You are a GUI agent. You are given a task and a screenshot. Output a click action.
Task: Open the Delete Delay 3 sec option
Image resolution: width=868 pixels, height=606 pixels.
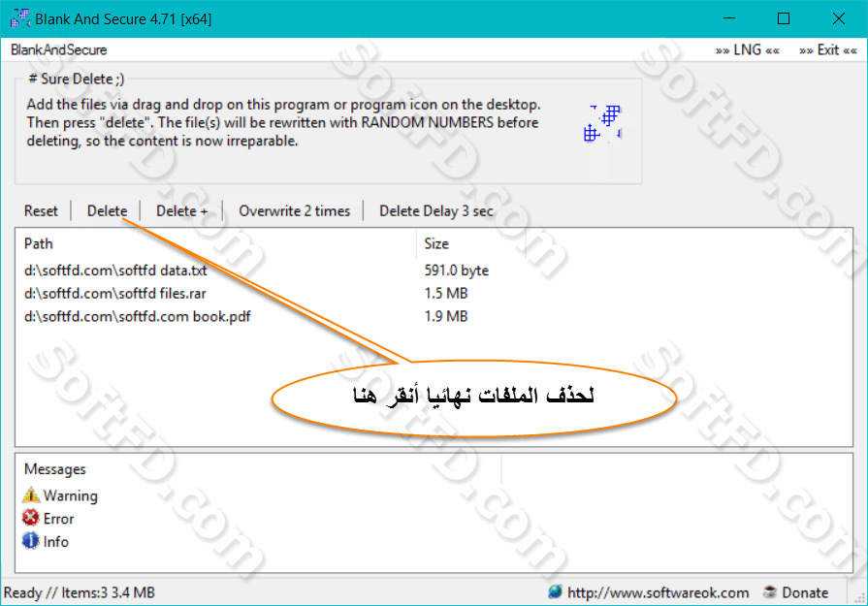tap(436, 210)
